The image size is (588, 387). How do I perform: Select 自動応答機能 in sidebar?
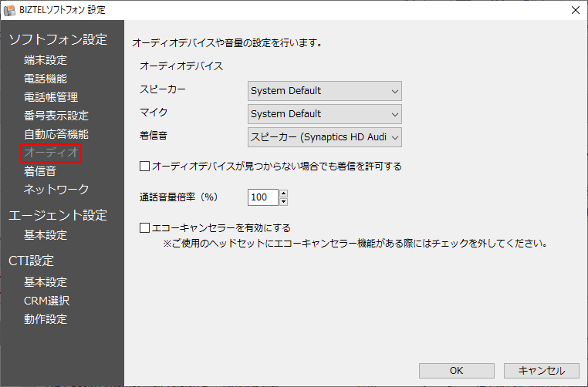[56, 134]
